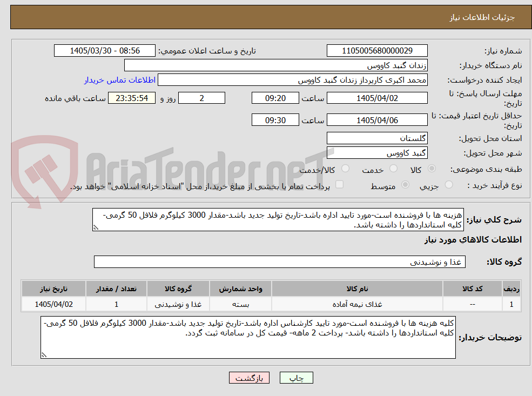Click the ردیف column header
Image resolution: width=532 pixels, height=396 pixels.
tap(511, 289)
